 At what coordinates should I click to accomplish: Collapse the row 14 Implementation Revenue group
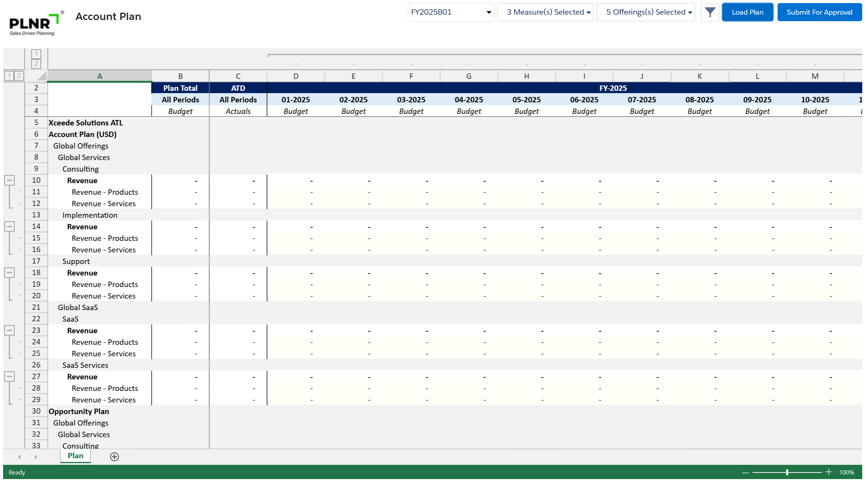10,226
